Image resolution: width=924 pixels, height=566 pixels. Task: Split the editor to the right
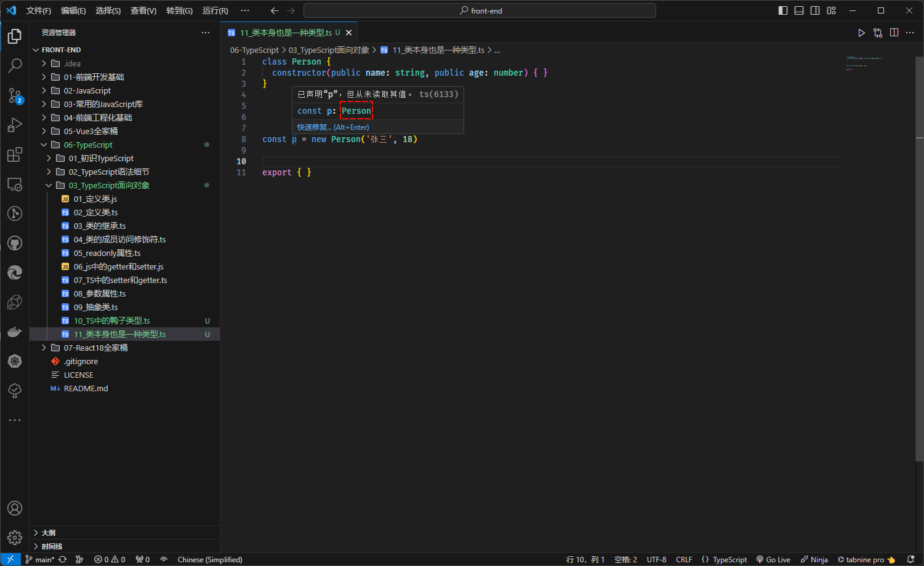[x=894, y=33]
